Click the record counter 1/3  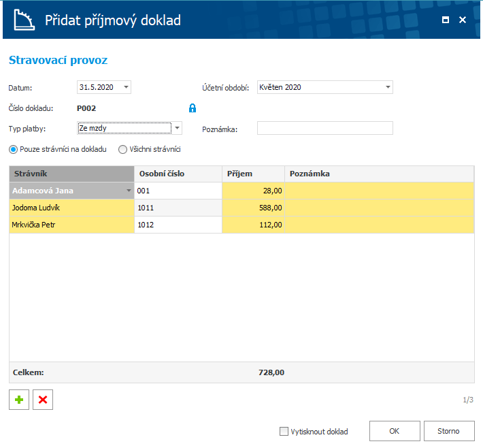tap(468, 400)
